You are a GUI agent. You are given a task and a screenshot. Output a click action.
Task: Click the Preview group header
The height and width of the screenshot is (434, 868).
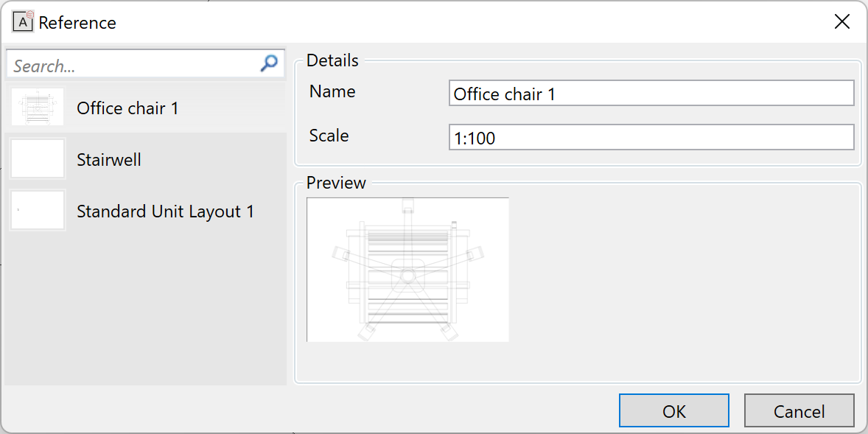click(x=336, y=183)
